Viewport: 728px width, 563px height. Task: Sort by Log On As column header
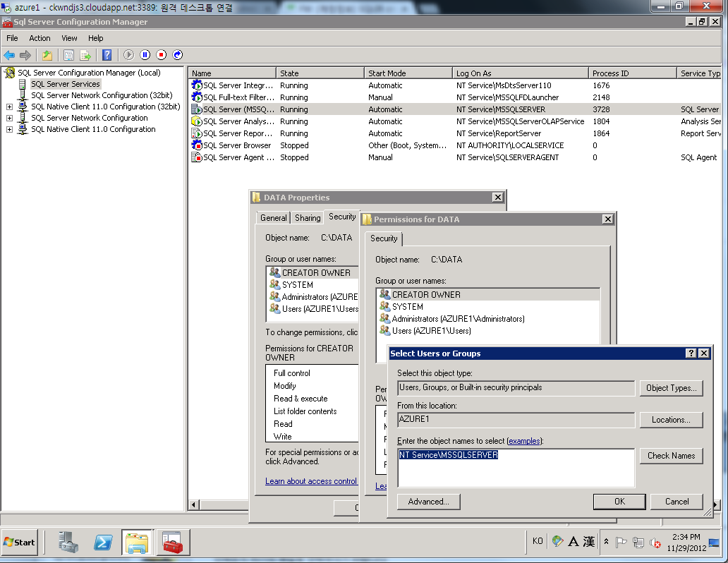(x=521, y=73)
